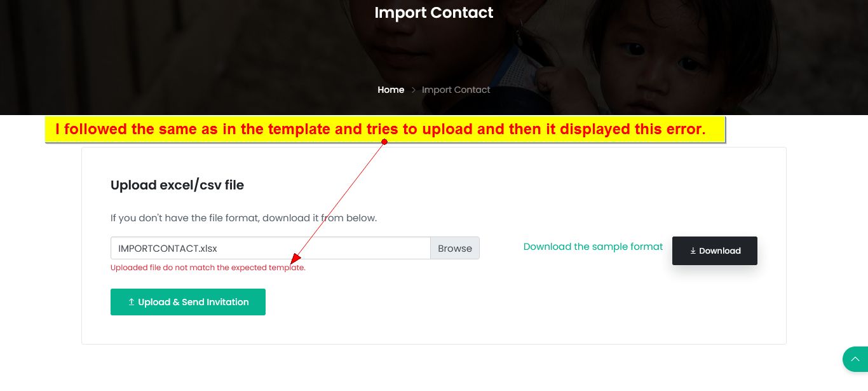Click the red dot on the annotation arrow
The height and width of the screenshot is (391, 868).
pos(384,142)
